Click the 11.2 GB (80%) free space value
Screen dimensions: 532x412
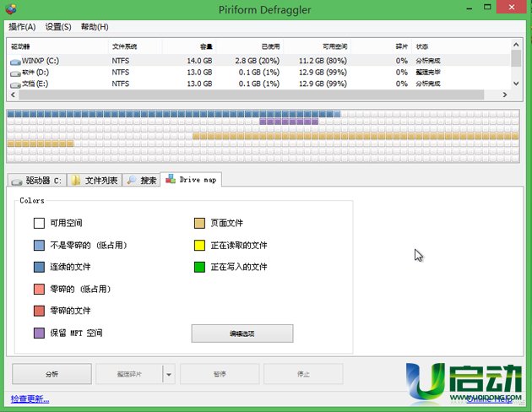323,61
